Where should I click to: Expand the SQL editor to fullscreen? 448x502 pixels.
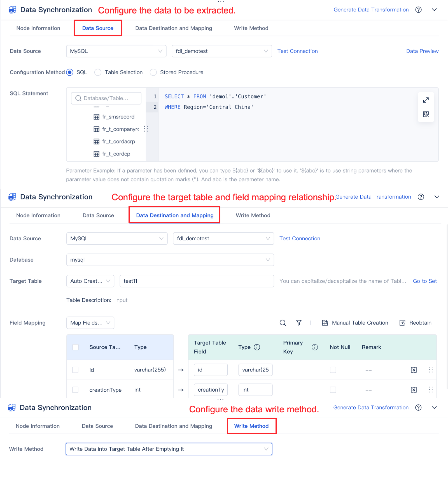tap(426, 100)
